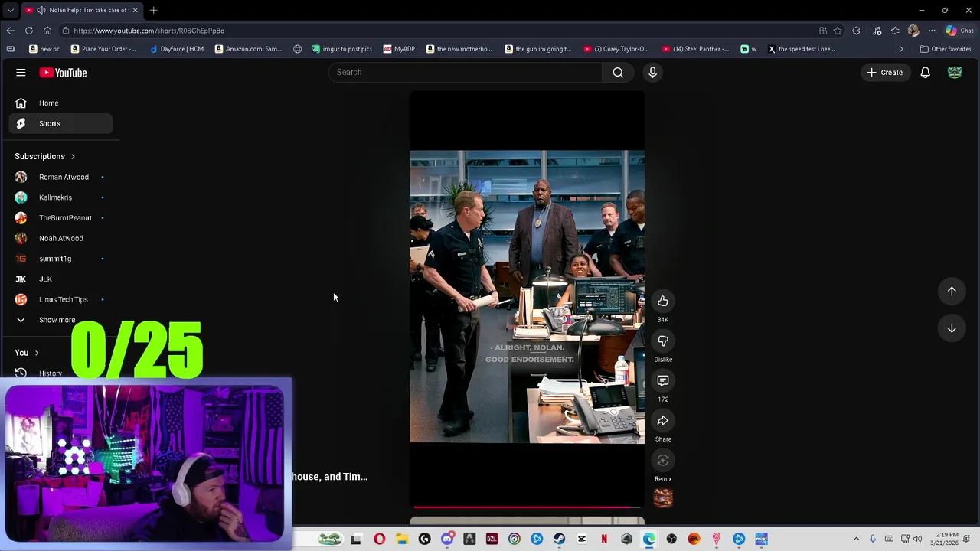Image resolution: width=980 pixels, height=551 pixels.
Task: Open Copilot Chat button
Action: pos(959,31)
